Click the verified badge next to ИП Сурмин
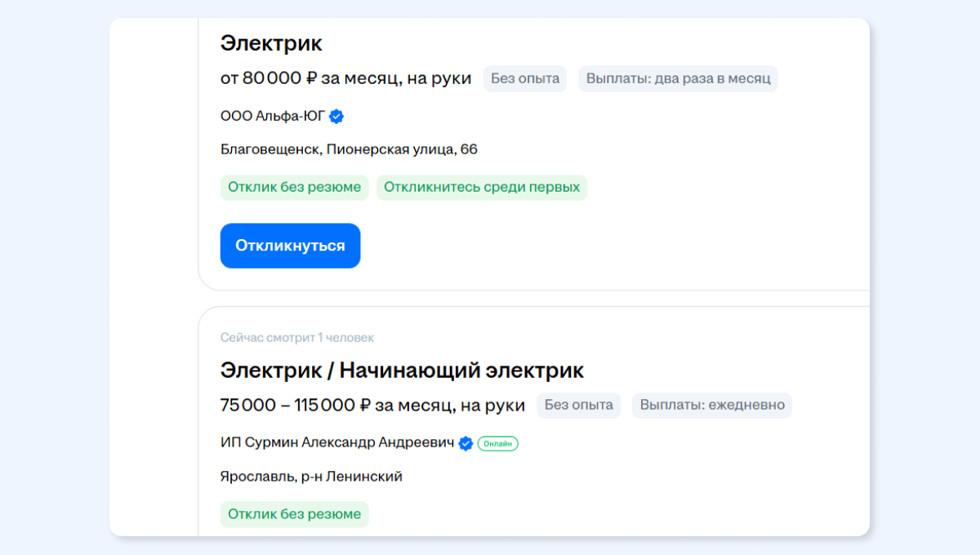This screenshot has height=555, width=980. pyautogui.click(x=465, y=443)
